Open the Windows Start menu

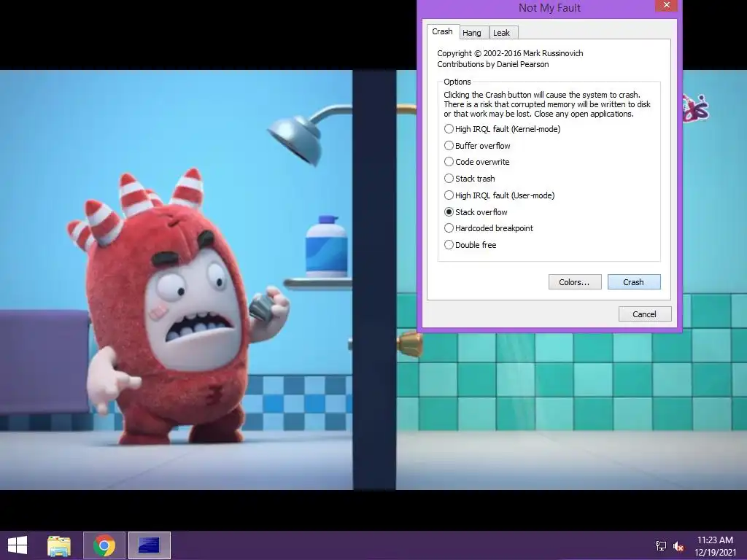pos(18,545)
